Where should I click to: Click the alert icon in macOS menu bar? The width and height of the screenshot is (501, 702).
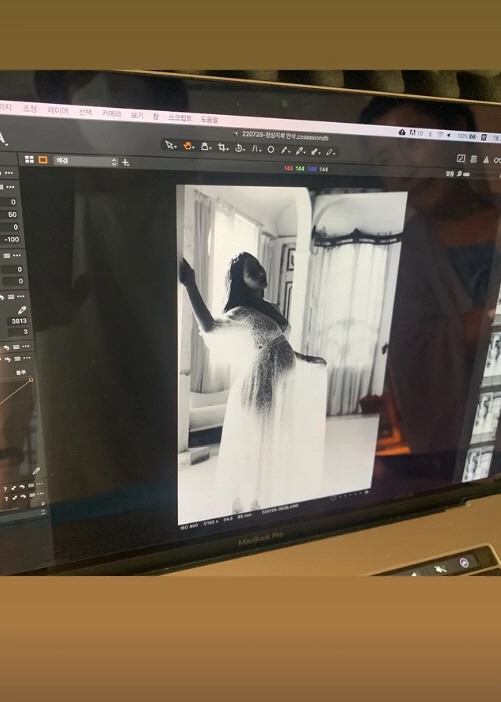coord(402,132)
